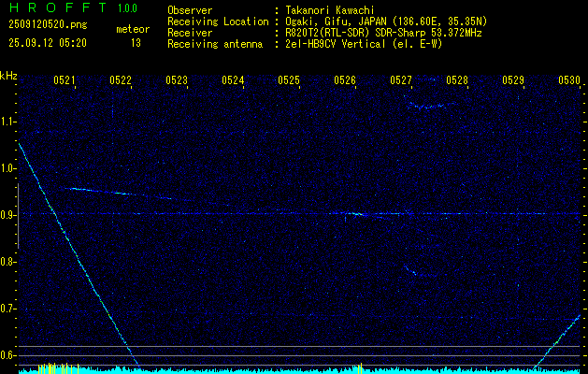Click the 0526 time axis label
Screen dimensions: 588x374
coord(345,80)
